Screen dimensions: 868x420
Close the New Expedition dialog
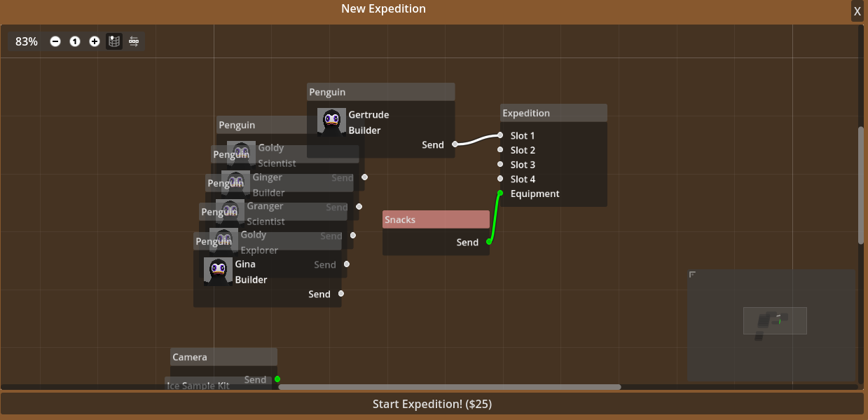click(857, 11)
